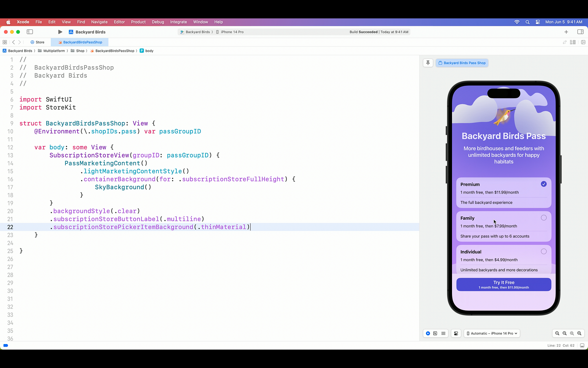Viewport: 588px width, 368px height.
Task: Open Spotlight search in menu bar
Action: pyautogui.click(x=528, y=22)
